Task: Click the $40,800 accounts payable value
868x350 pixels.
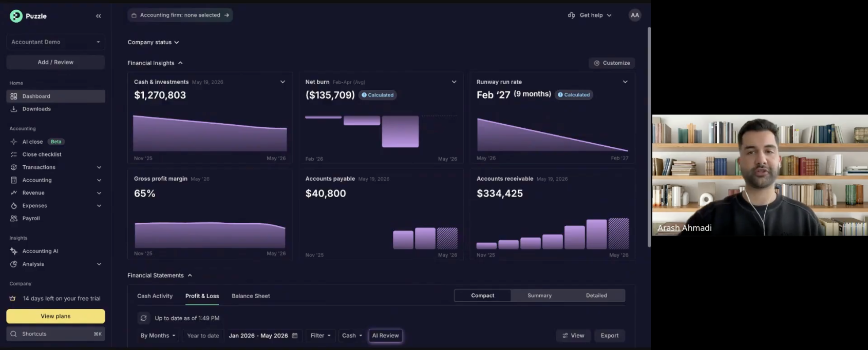Action: coord(326,193)
